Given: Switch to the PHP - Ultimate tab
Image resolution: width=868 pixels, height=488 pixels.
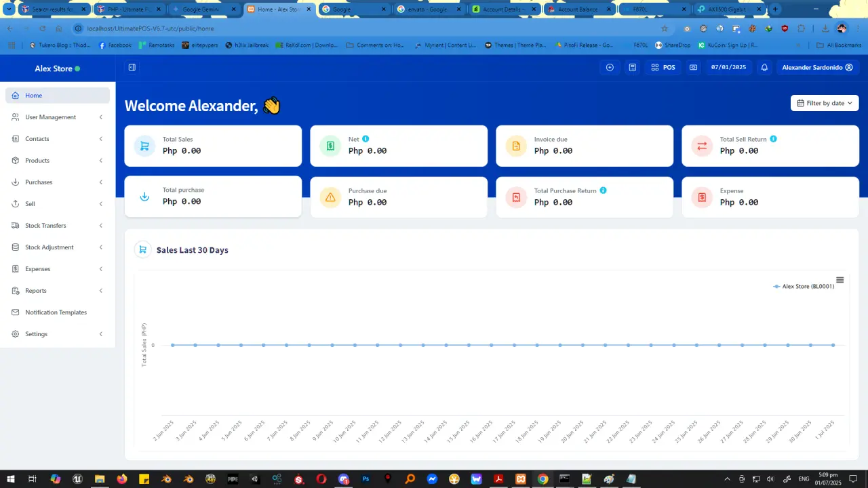Looking at the screenshot, I should point(127,9).
